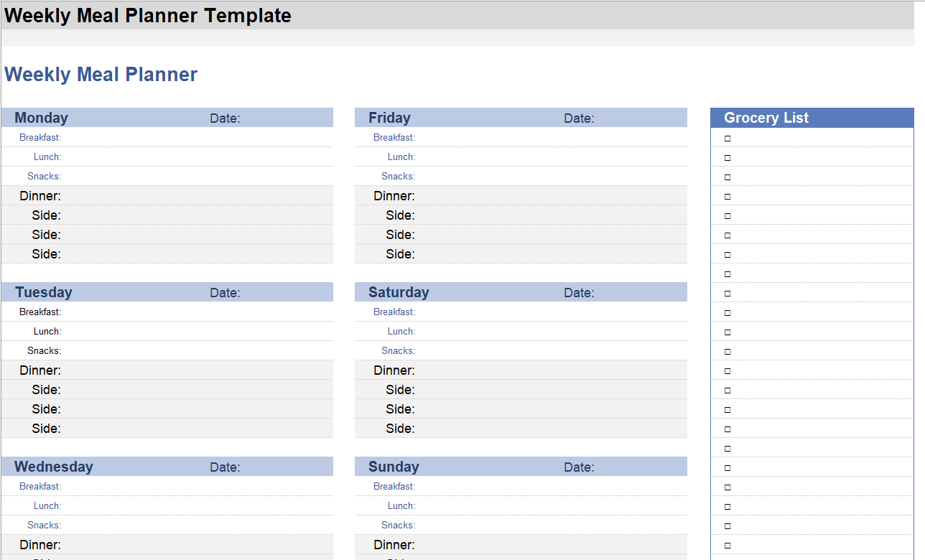Click the Friday day header
Image resolution: width=925 pixels, height=560 pixels.
389,118
